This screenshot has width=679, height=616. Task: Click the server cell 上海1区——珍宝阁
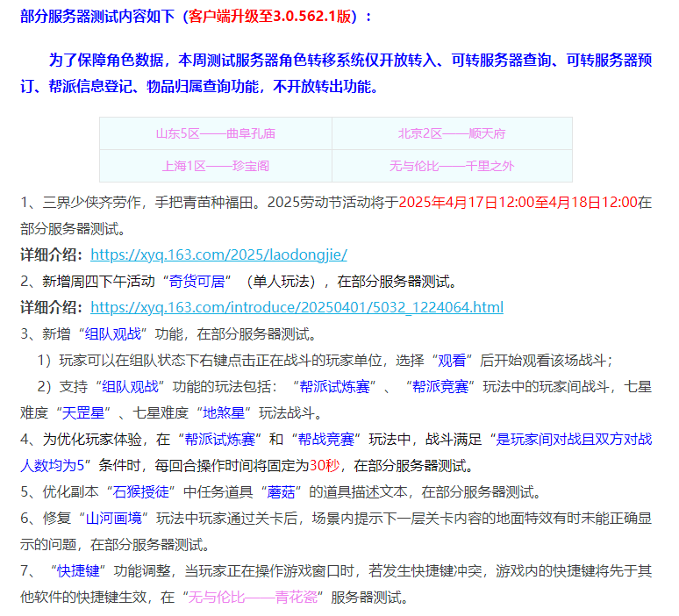tap(216, 166)
